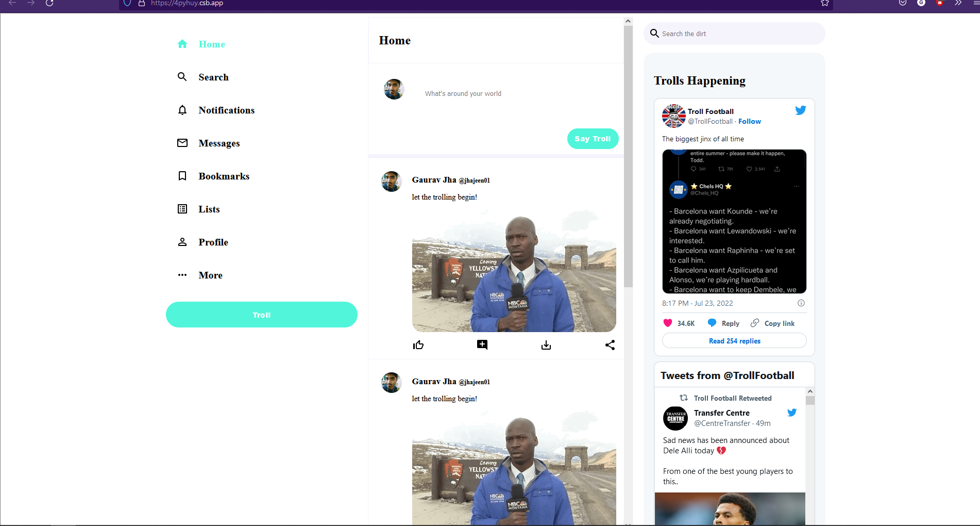980x526 pixels.
Task: Open Bookmarks via the bookmark icon
Action: (x=182, y=176)
